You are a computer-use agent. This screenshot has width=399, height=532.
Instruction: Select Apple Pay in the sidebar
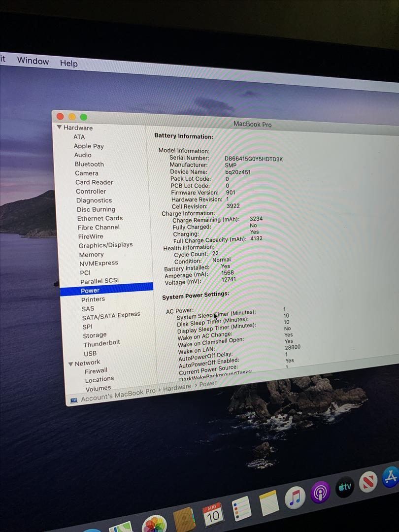[89, 146]
